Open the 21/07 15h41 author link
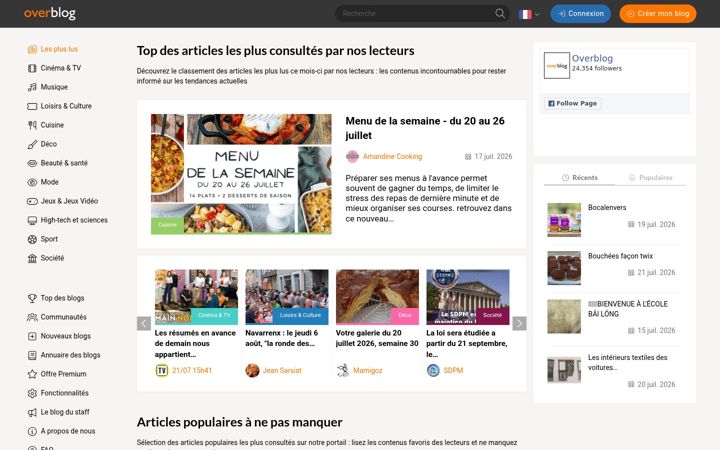 tap(192, 371)
